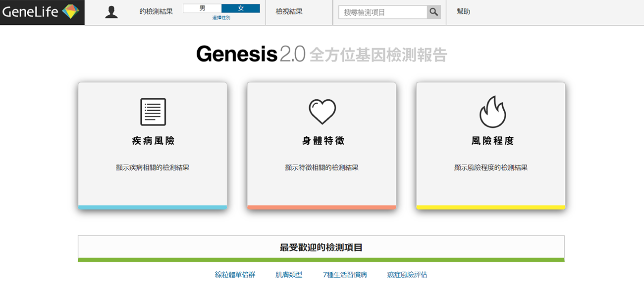Open the 風險程度 card
The width and height of the screenshot is (644, 302).
tap(491, 146)
